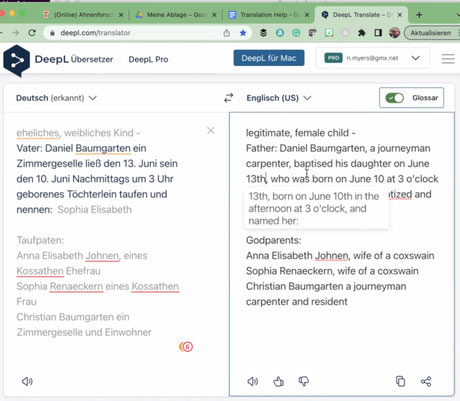Open the hamburger menu
Image resolution: width=460 pixels, height=401 pixels.
click(x=448, y=59)
